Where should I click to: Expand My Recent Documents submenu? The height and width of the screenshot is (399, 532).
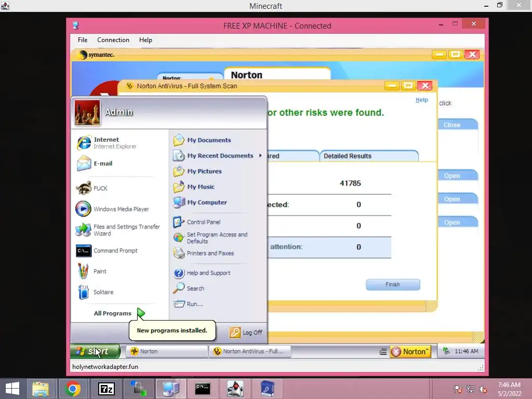pyautogui.click(x=217, y=155)
